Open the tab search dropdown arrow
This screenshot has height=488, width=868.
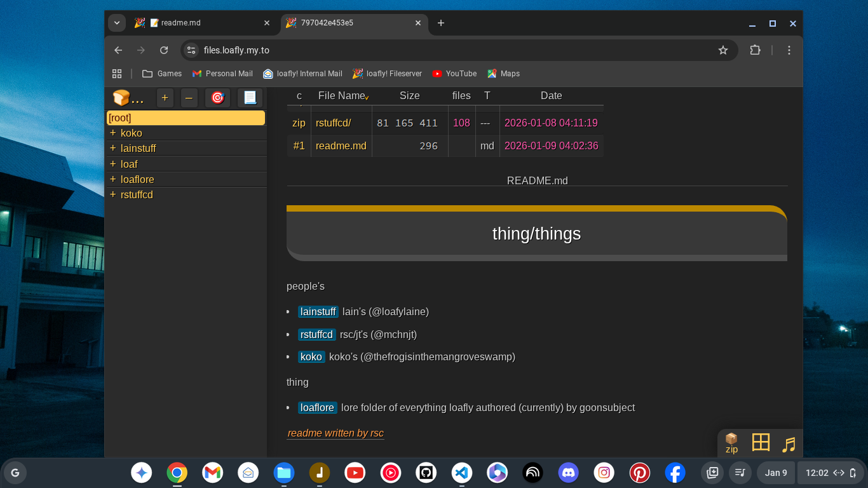click(x=117, y=23)
